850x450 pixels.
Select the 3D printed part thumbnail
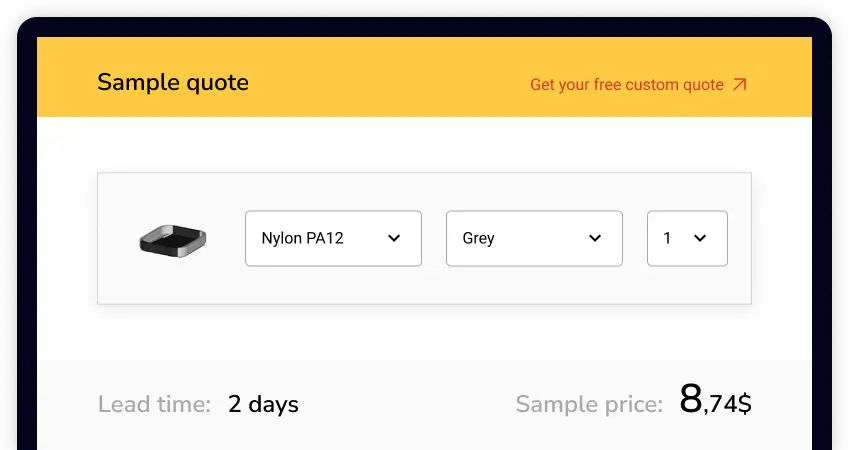coord(172,240)
